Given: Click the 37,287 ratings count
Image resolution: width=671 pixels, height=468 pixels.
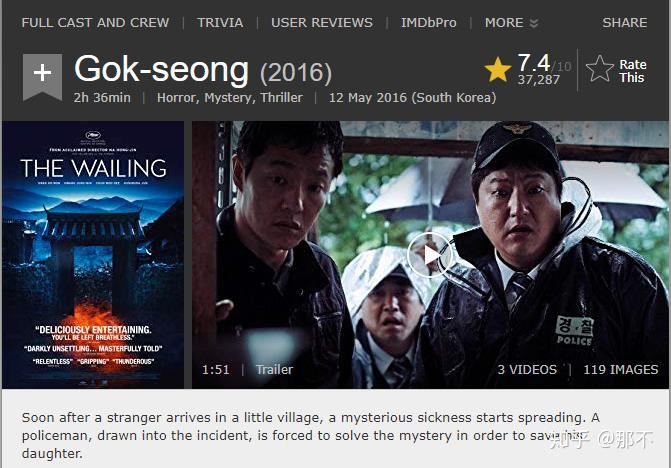Looking at the screenshot, I should (x=539, y=80).
